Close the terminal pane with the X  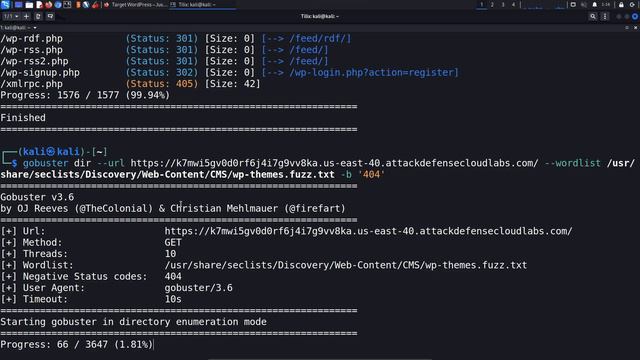(636, 28)
